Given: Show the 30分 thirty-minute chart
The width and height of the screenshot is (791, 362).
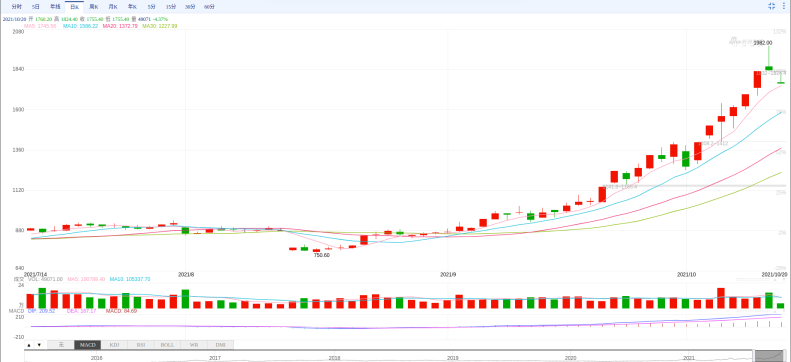Looking at the screenshot, I should tap(190, 7).
